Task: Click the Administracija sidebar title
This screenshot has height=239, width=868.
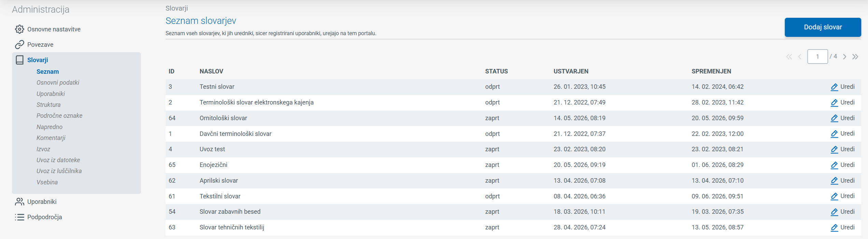Action: (41, 10)
